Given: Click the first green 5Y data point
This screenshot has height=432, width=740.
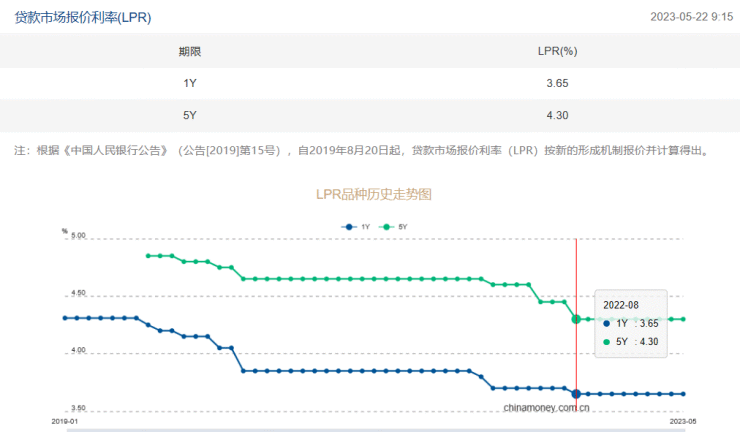Looking at the screenshot, I should click(148, 256).
